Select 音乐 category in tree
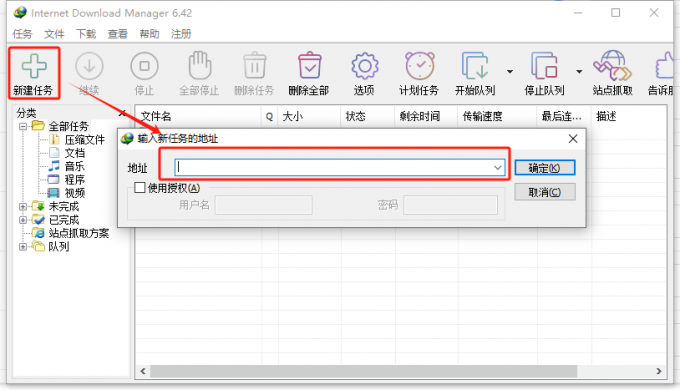Viewport: 680px width, 390px height. [75, 166]
